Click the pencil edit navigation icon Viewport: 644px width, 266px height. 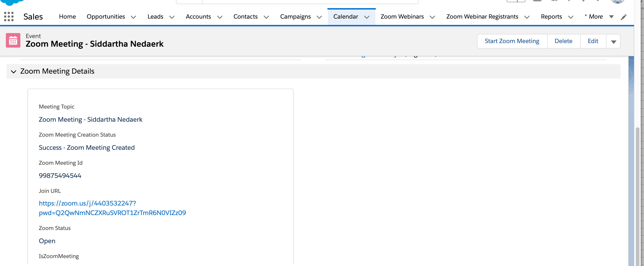[623, 17]
